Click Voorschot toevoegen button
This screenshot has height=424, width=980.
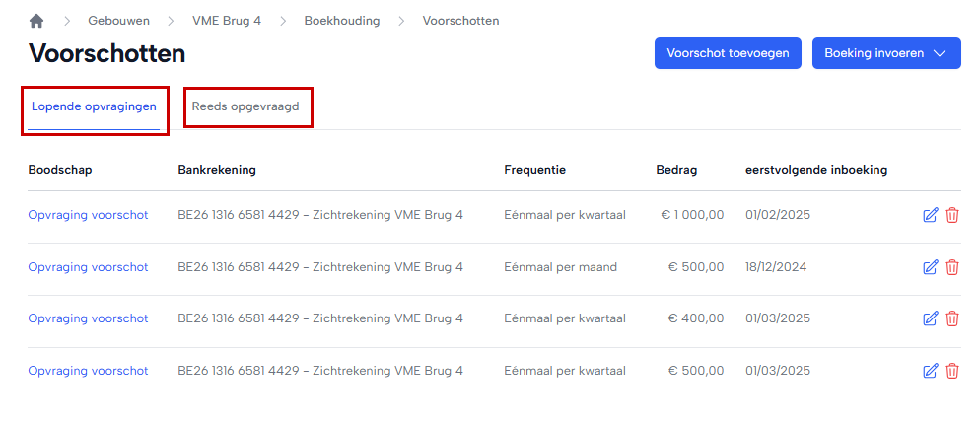pos(728,53)
